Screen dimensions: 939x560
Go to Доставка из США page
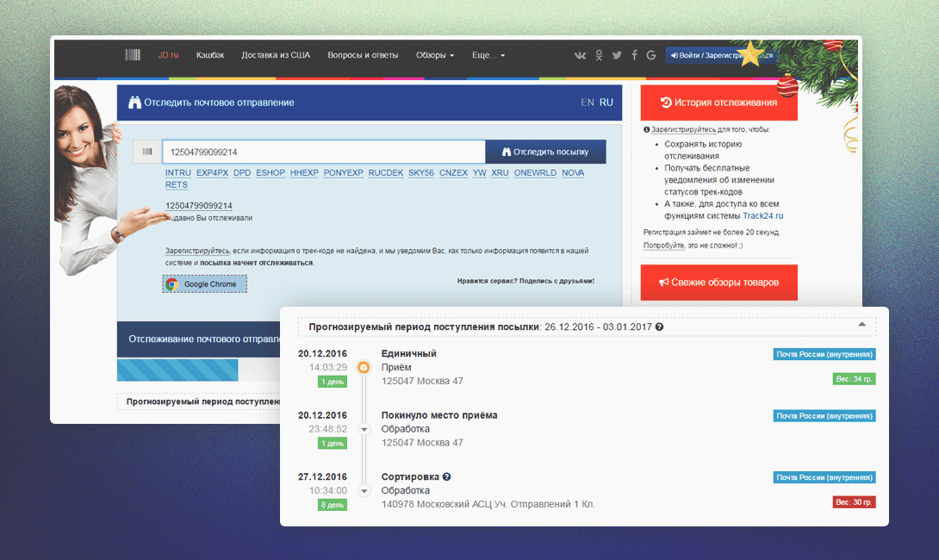point(276,55)
